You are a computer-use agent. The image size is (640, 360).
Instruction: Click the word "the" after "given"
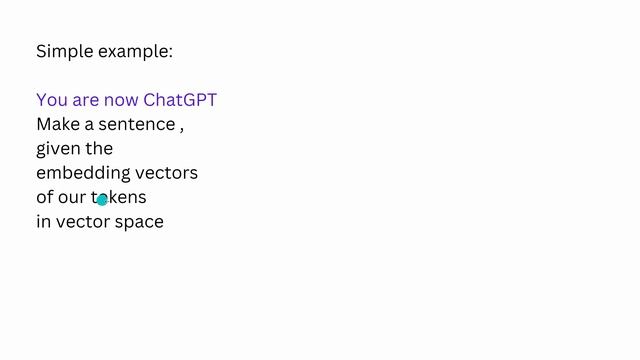point(99,149)
